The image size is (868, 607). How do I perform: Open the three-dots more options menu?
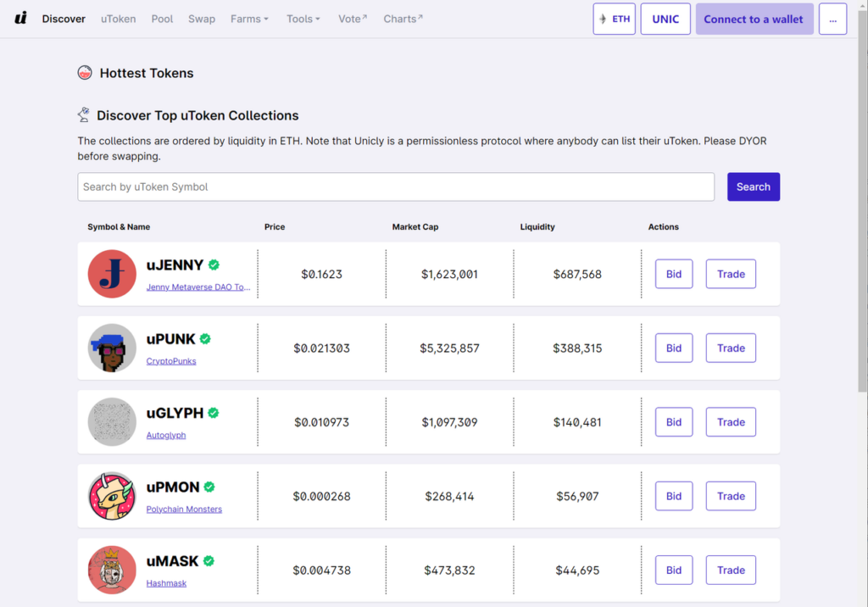[832, 19]
